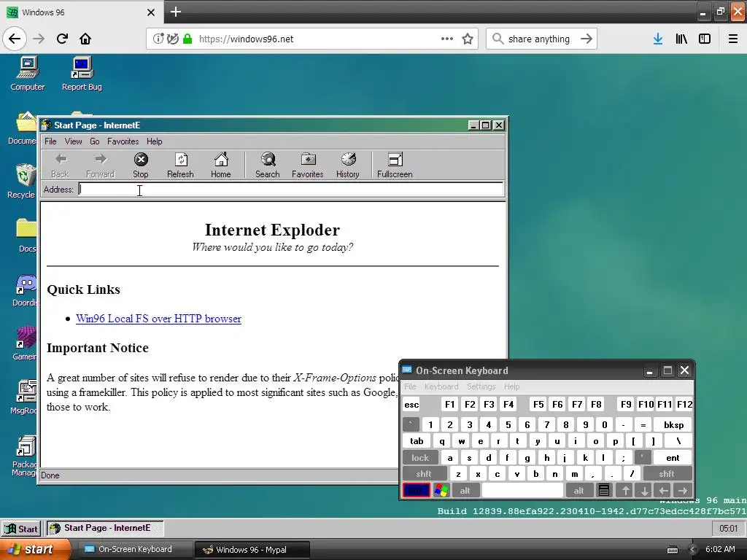Open Firefox hamburger menu

pos(733,39)
